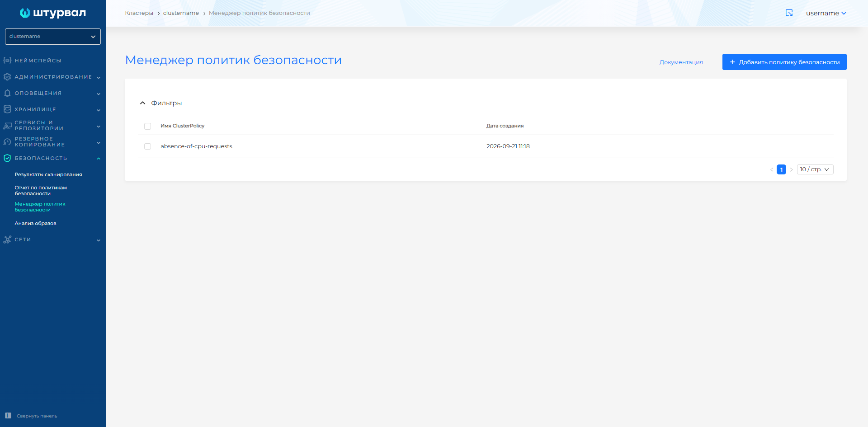
Task: Expand the Резервное копирование section
Action: (x=99, y=142)
